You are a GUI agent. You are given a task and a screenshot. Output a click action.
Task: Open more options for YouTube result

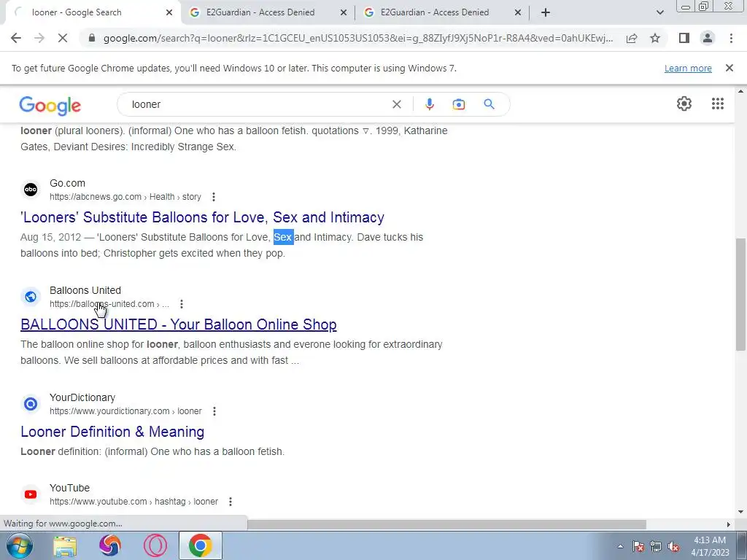point(230,502)
